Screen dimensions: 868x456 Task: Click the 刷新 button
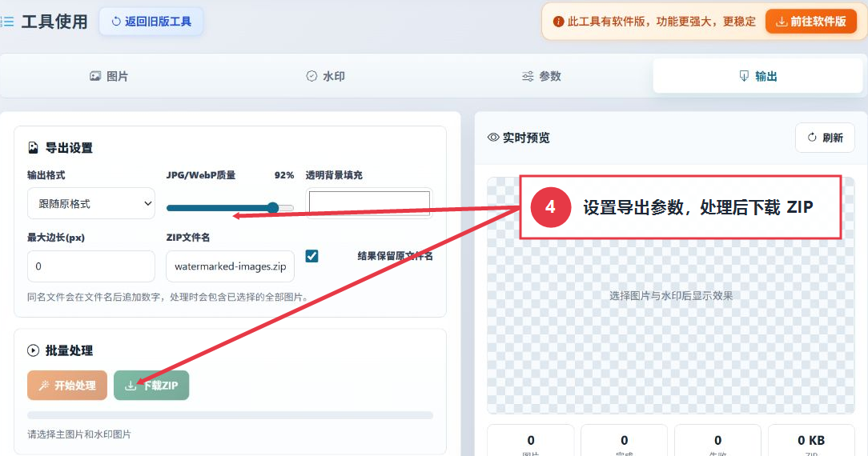825,138
